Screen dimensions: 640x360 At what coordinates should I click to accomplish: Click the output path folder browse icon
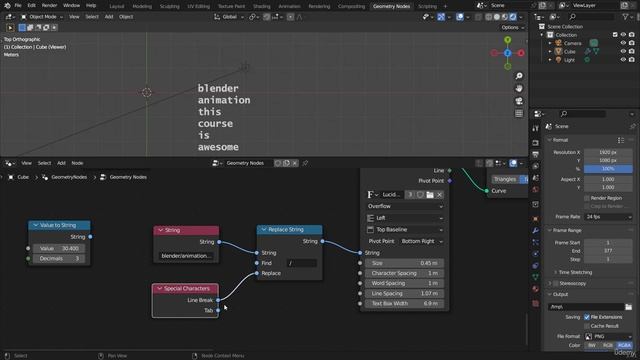coord(629,307)
